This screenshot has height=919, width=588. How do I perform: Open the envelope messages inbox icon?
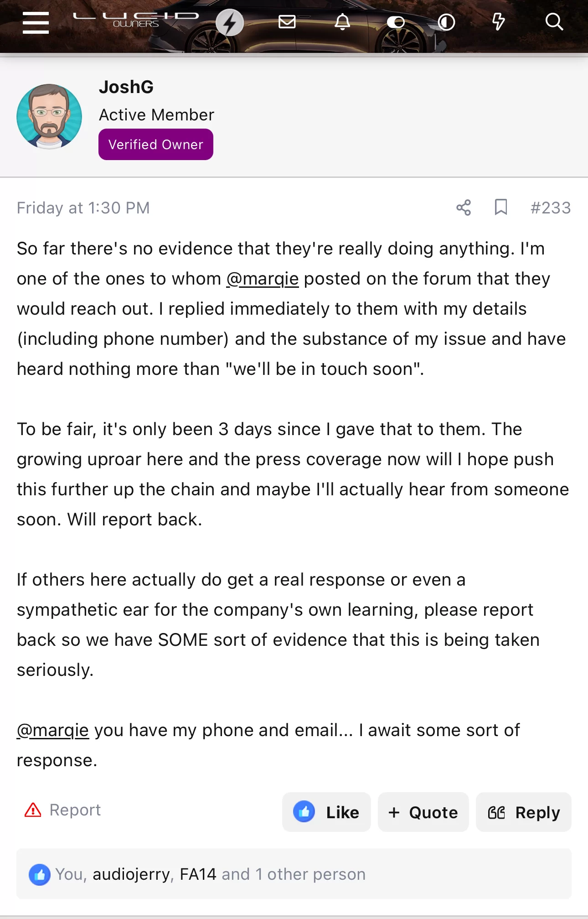pyautogui.click(x=287, y=22)
